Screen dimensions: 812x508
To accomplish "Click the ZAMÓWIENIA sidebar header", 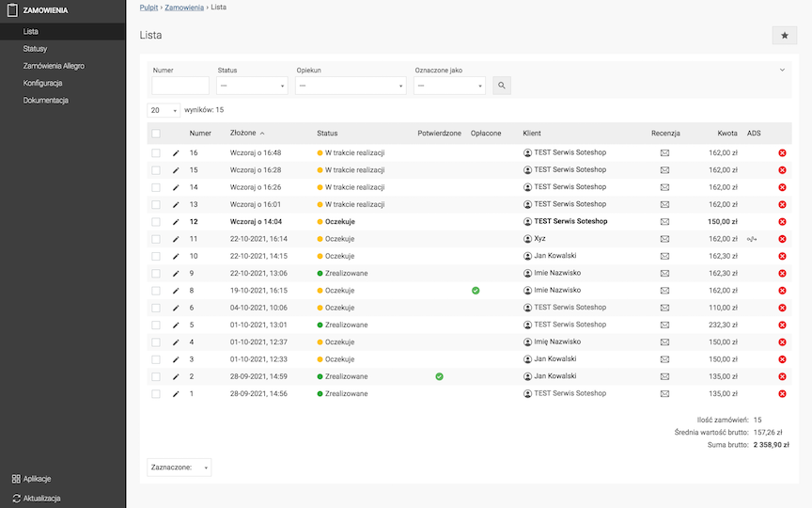I will pyautogui.click(x=38, y=10).
